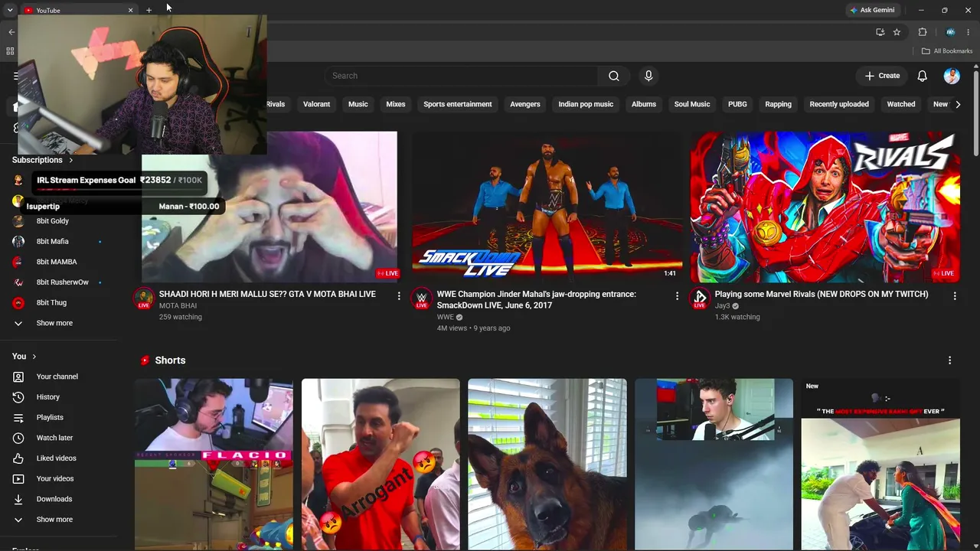The image size is (980, 551).
Task: Open the Marvel Rivals live stream thumbnail
Action: (x=825, y=207)
